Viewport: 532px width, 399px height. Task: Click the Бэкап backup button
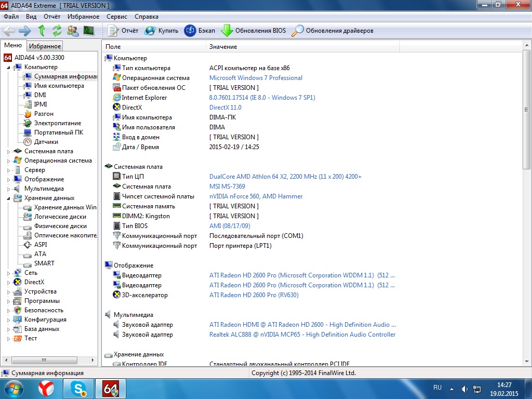point(199,31)
